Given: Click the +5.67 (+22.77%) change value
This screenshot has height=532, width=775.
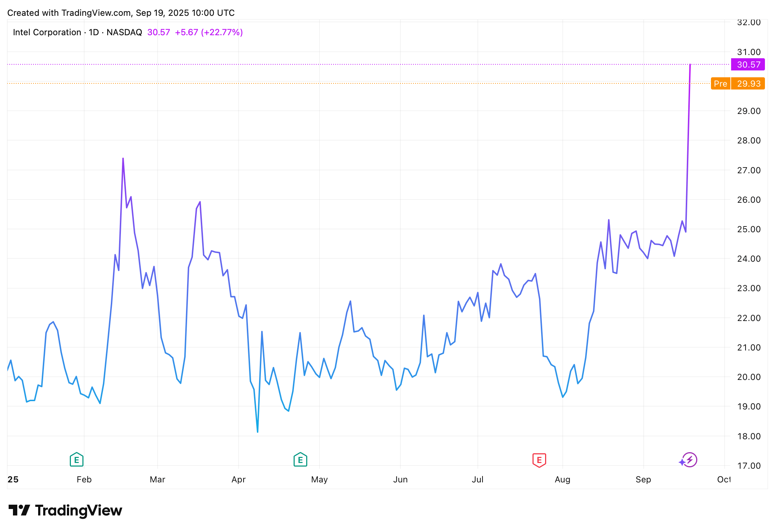Looking at the screenshot, I should pyautogui.click(x=209, y=32).
